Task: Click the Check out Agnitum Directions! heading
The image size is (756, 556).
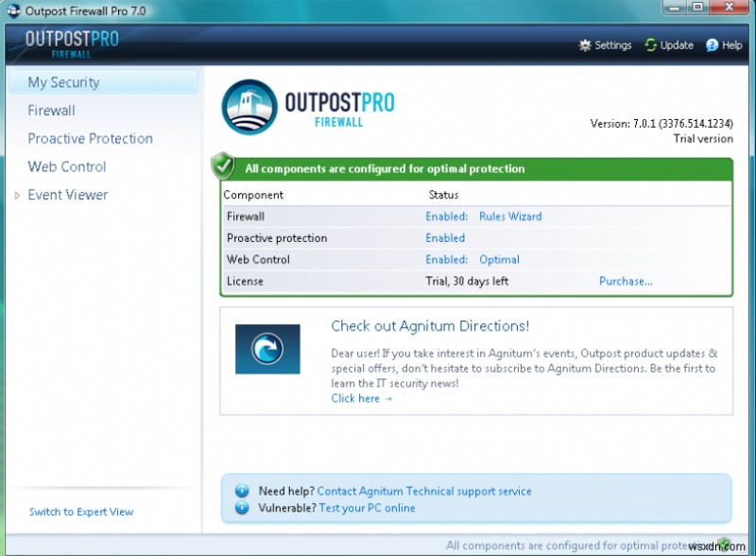Action: [430, 326]
